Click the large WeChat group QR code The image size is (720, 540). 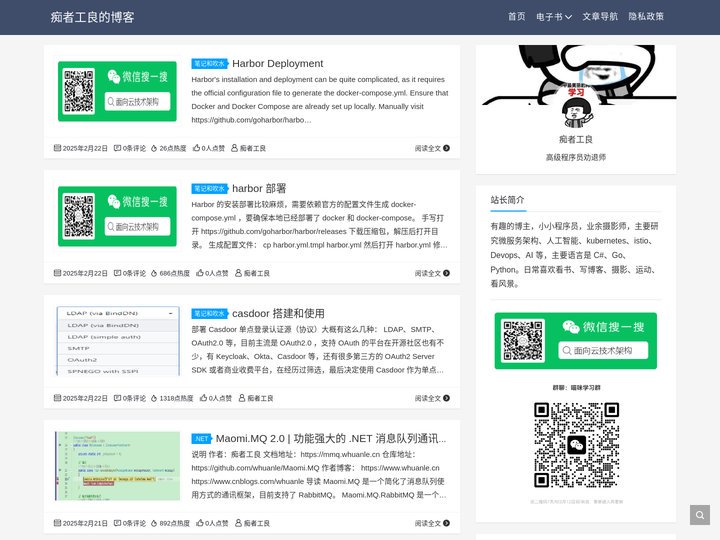pos(576,444)
